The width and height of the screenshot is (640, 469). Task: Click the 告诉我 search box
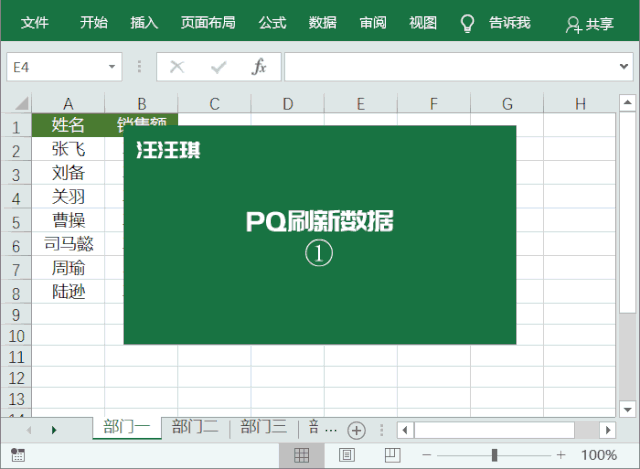tap(510, 22)
